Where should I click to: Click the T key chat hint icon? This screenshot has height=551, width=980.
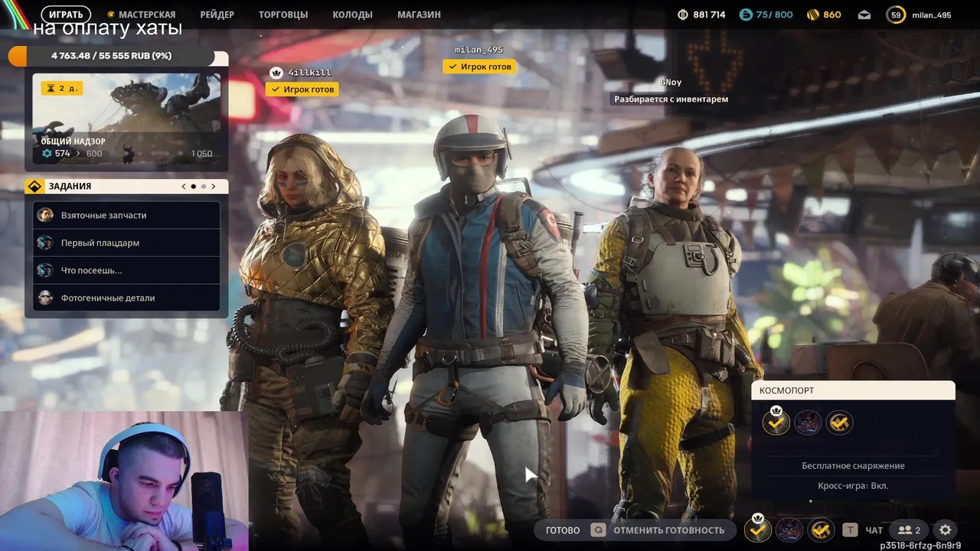850,530
